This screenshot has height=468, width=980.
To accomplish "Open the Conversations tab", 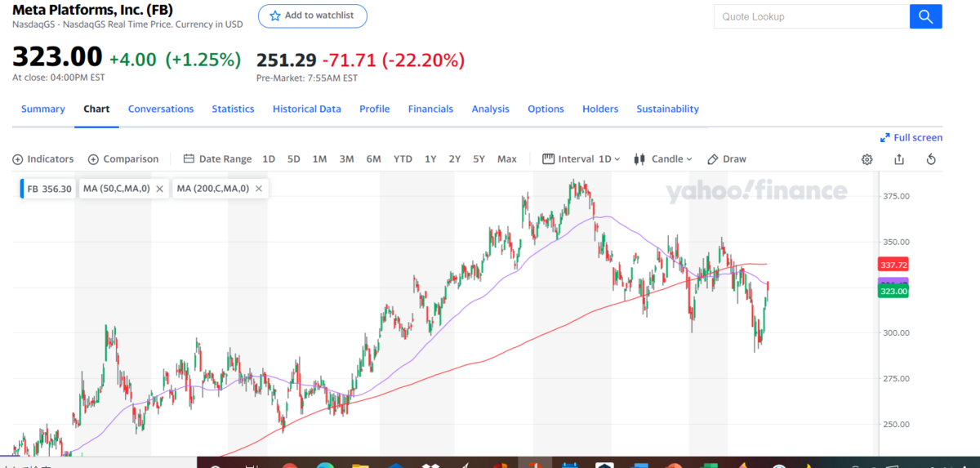I will [x=161, y=109].
